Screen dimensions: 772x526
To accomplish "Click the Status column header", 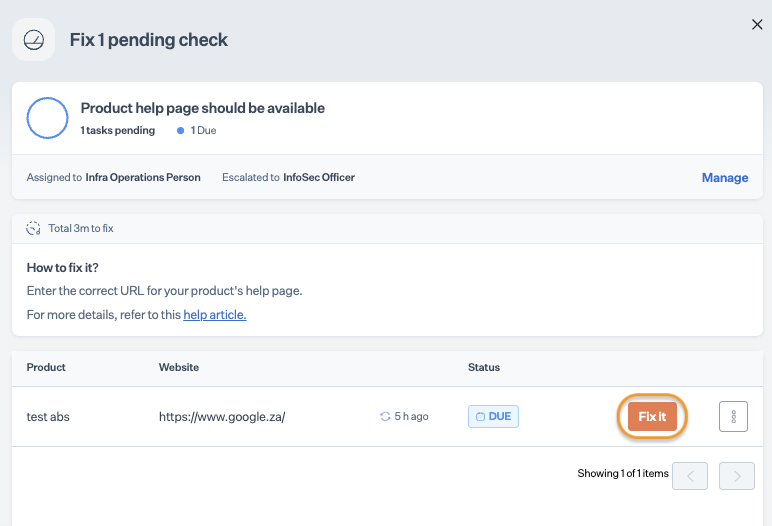I will point(483,367).
